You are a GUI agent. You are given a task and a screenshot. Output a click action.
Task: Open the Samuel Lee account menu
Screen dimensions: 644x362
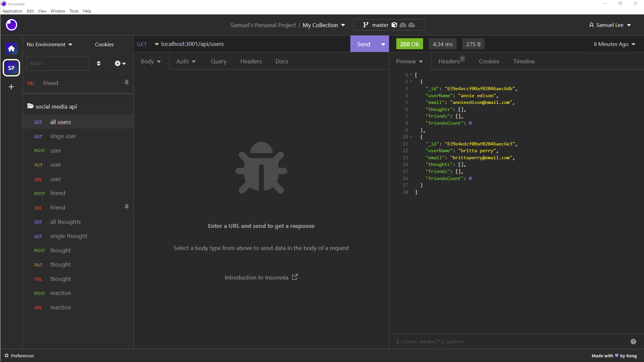coord(610,25)
